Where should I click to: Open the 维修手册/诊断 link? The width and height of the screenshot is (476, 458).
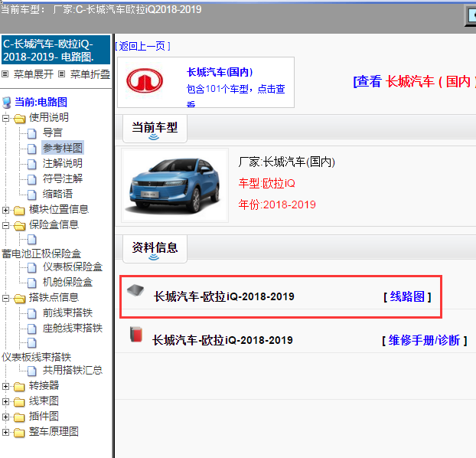tap(424, 340)
